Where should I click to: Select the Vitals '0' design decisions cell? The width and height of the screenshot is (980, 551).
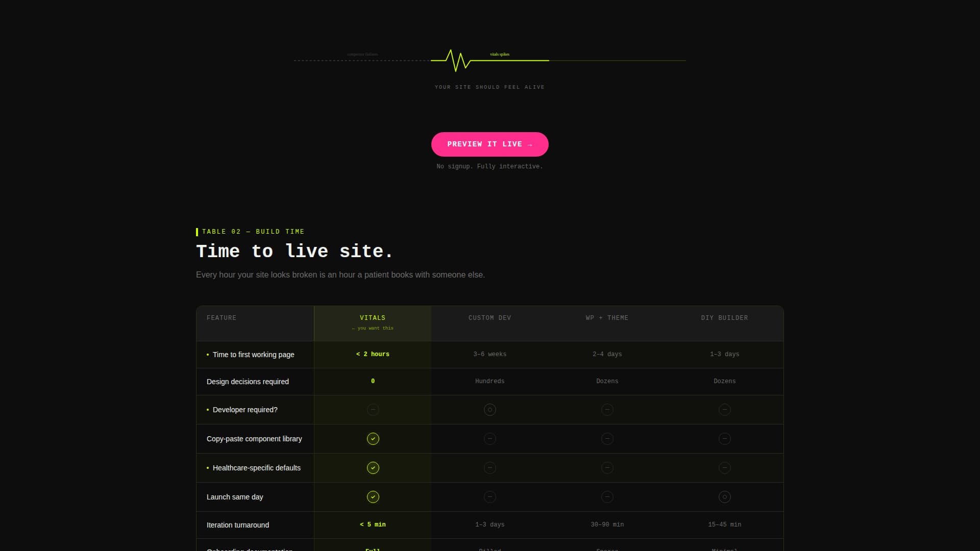coord(373,381)
